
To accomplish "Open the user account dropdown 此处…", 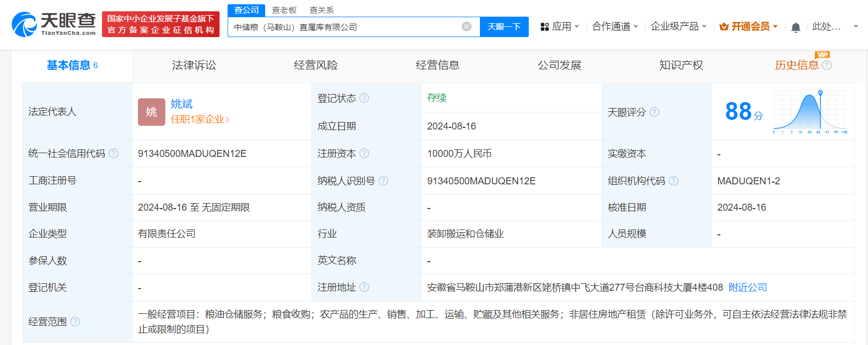I will [827, 26].
